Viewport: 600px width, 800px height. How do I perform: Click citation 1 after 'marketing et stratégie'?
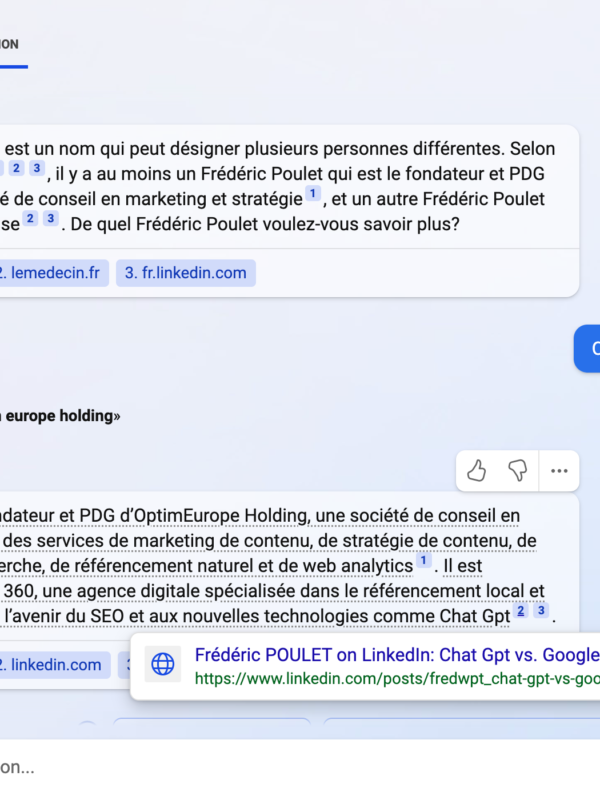click(x=313, y=194)
